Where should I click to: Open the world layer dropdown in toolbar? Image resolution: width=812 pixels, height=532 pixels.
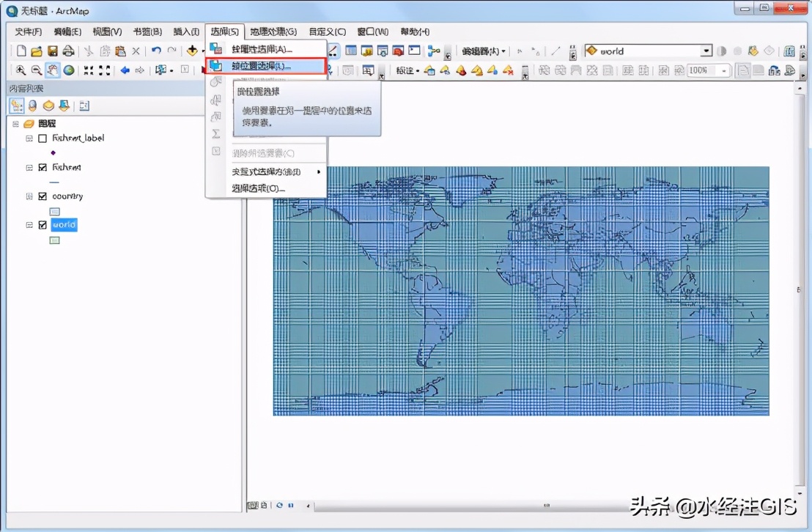click(706, 51)
